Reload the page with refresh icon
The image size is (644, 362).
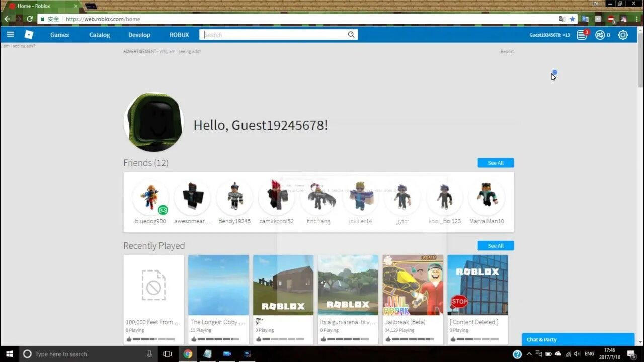coord(29,19)
